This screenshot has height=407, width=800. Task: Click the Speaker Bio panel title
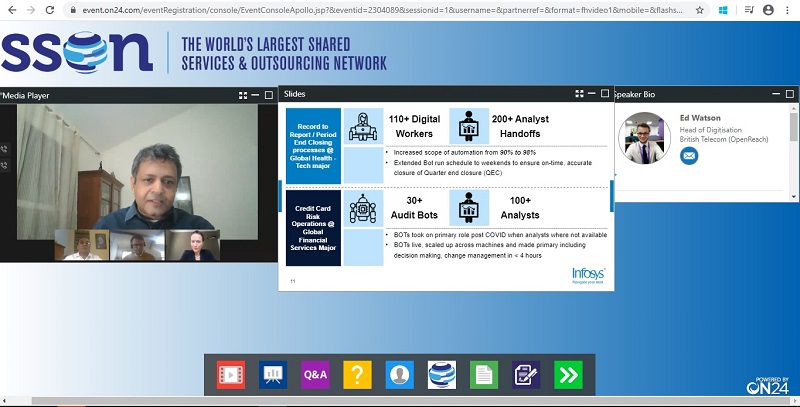(635, 94)
